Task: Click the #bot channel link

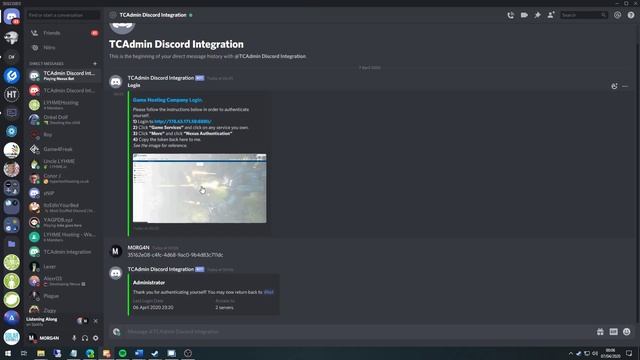Action: (269, 292)
